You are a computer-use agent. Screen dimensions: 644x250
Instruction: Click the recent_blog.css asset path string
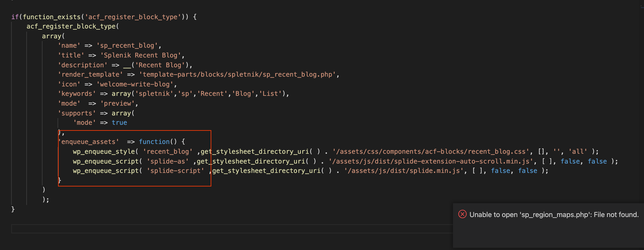tap(431, 151)
